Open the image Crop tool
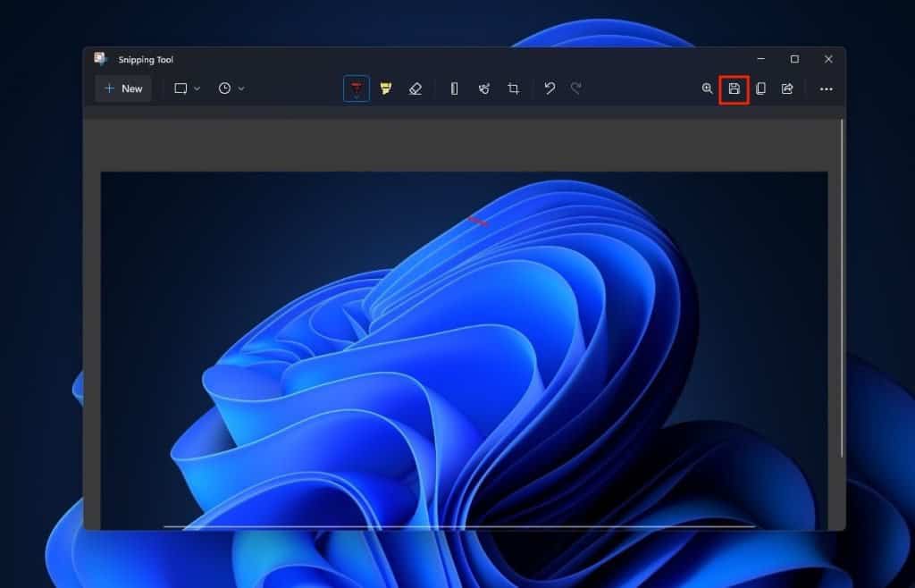Screen dimensions: 915x588 [x=513, y=88]
